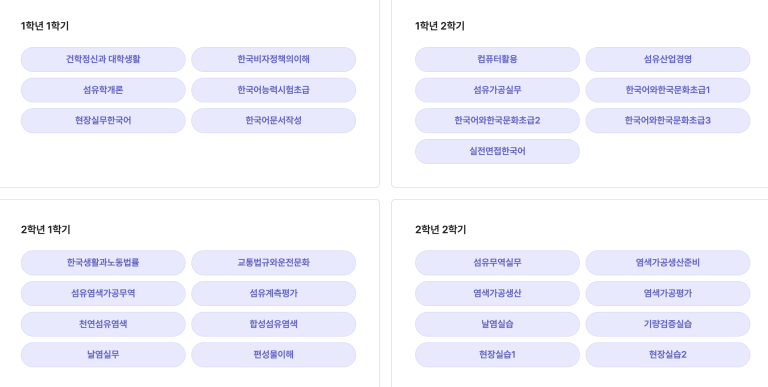Open the 섬유학개론 course pill
768x387 pixels.
(103, 90)
